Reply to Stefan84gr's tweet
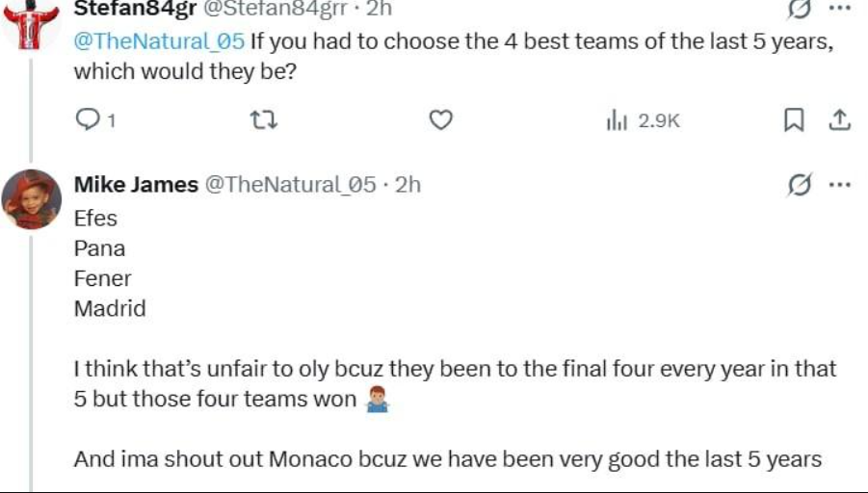The height and width of the screenshot is (493, 868). pyautogui.click(x=89, y=119)
